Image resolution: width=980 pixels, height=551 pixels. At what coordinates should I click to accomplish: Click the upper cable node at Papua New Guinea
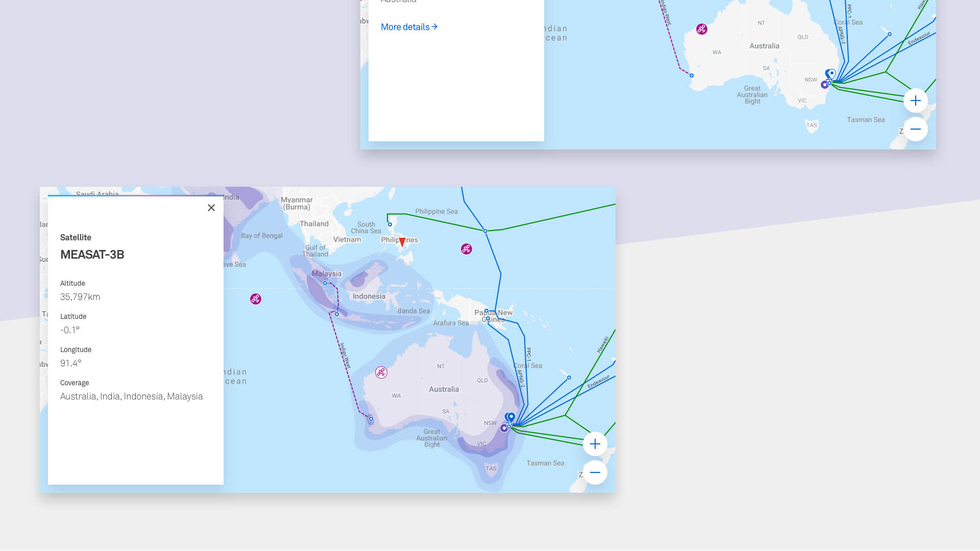(x=486, y=311)
